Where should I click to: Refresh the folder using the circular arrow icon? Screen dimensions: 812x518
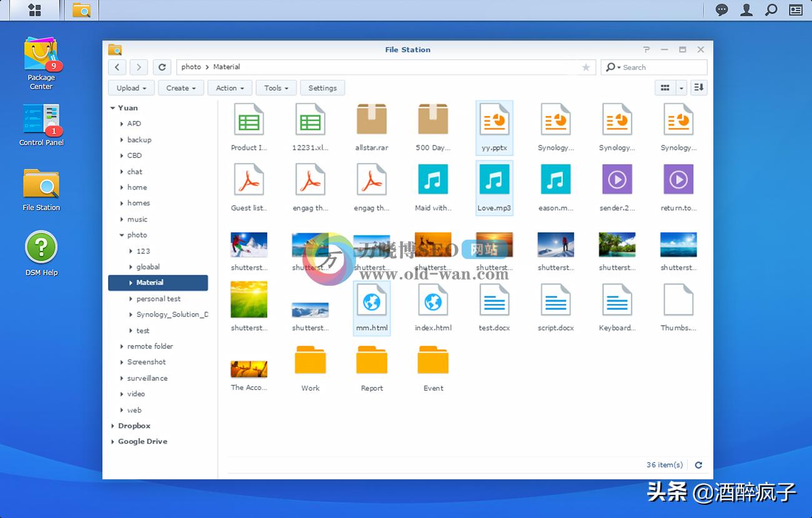(161, 67)
